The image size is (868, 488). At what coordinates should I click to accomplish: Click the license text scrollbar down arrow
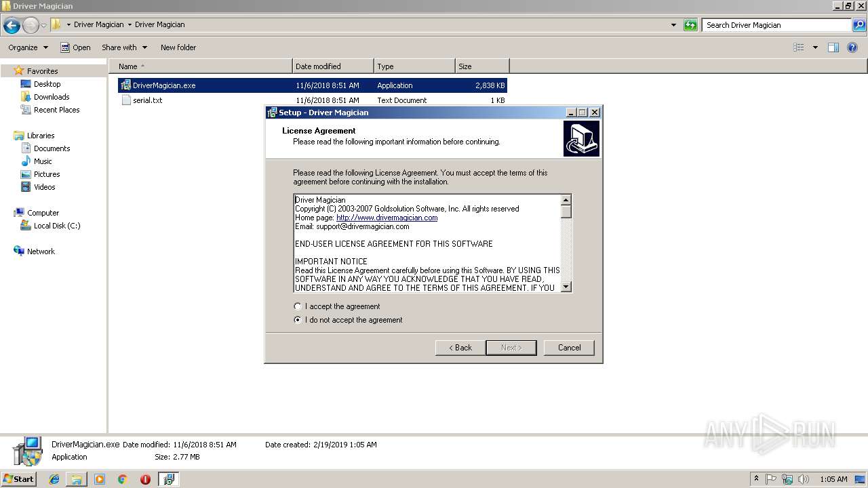pos(566,287)
